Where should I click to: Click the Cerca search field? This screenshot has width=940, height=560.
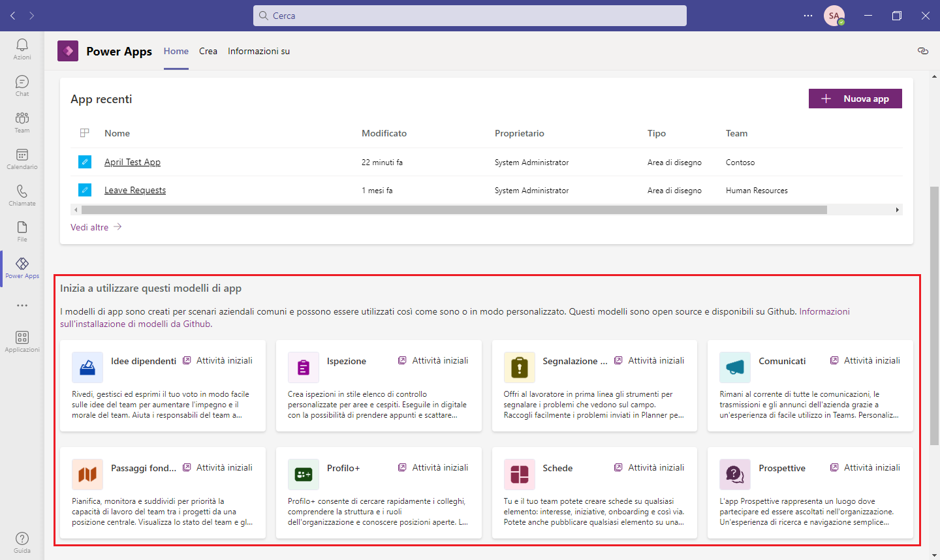(470, 16)
